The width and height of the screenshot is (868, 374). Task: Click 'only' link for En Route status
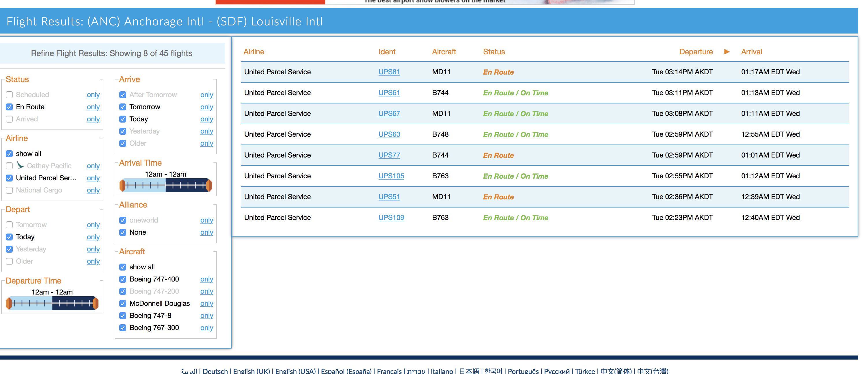93,107
